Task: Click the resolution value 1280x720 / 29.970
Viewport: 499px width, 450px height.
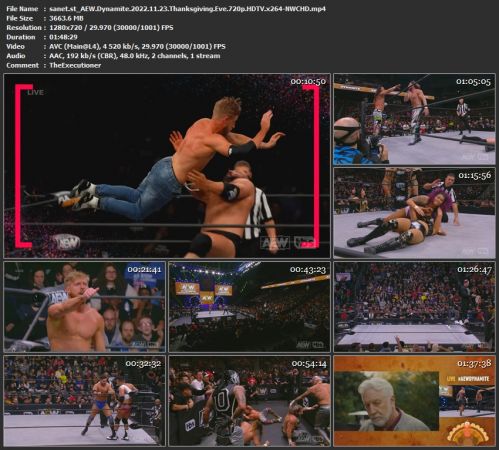Action: (x=111, y=28)
